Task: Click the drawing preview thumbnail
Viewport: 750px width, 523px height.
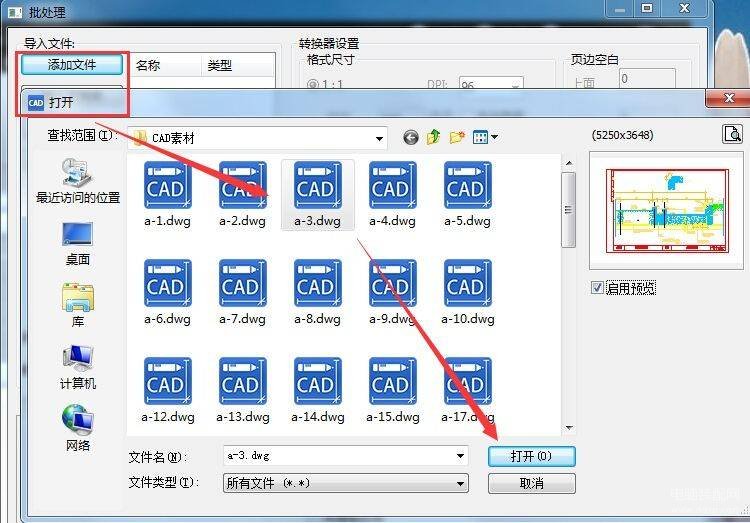Action: (667, 211)
